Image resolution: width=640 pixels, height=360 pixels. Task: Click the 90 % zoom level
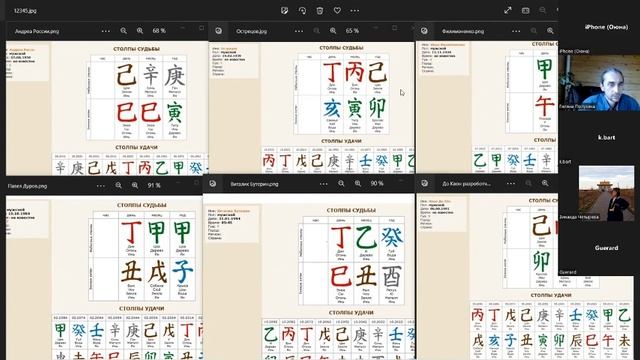pos(377,184)
